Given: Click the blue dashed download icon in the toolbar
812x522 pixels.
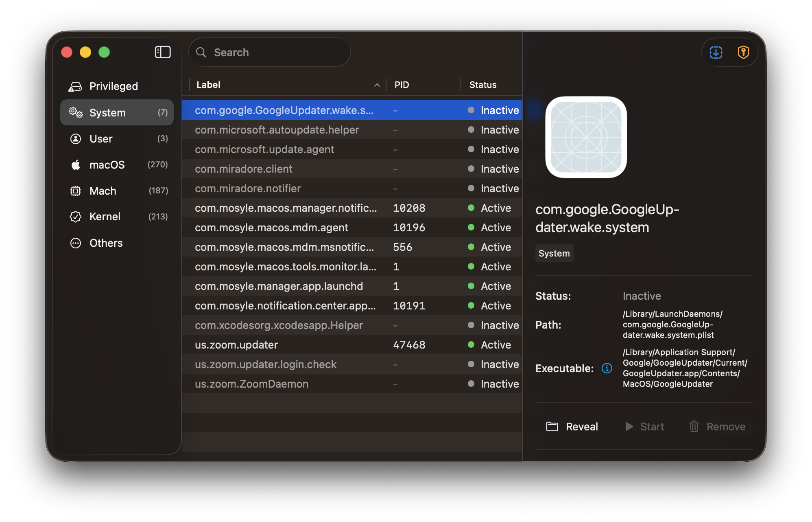Looking at the screenshot, I should tap(716, 52).
